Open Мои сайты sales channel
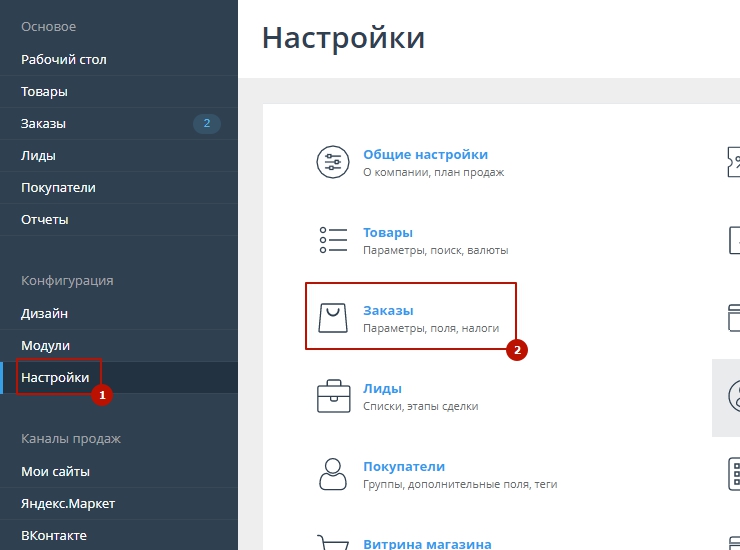This screenshot has width=740, height=550. tap(56, 472)
